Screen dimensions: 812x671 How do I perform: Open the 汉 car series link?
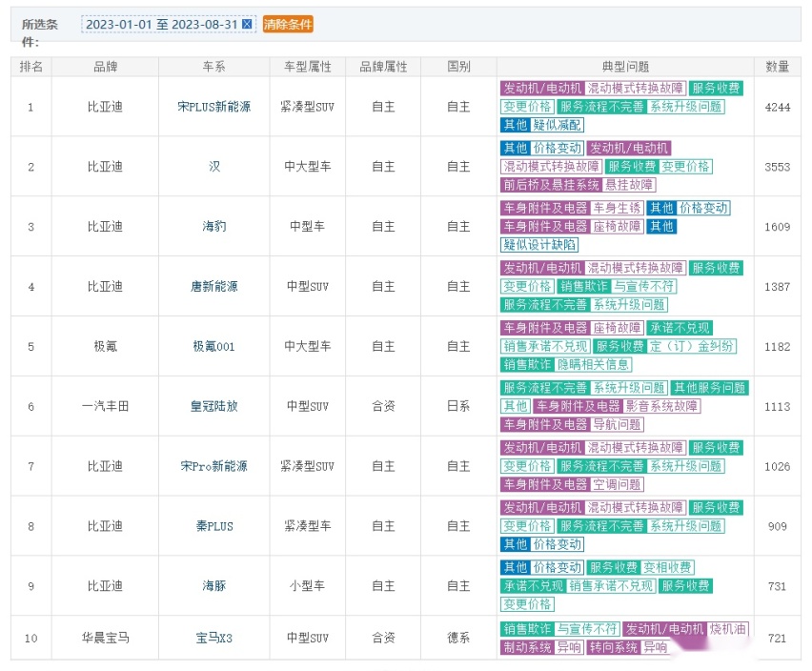click(x=213, y=167)
